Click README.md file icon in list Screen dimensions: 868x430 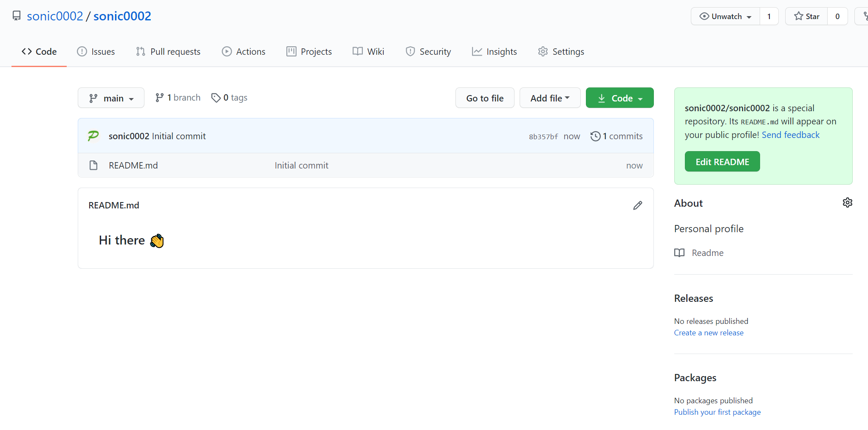click(93, 166)
